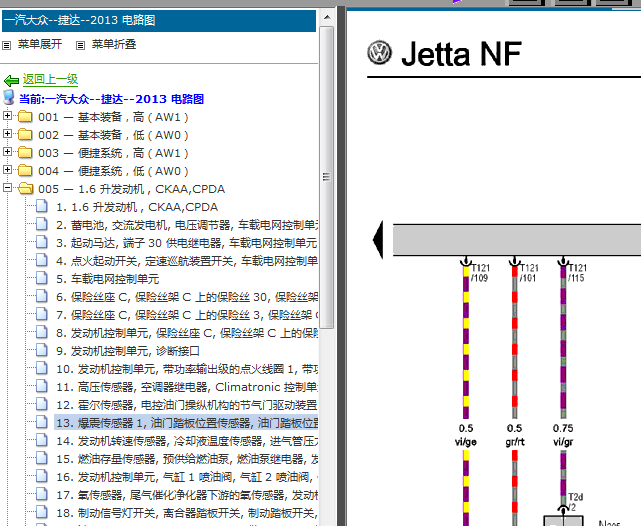Click title bar 一汽大众--捷达--2013 电路图
The width and height of the screenshot is (641, 526).
159,20
